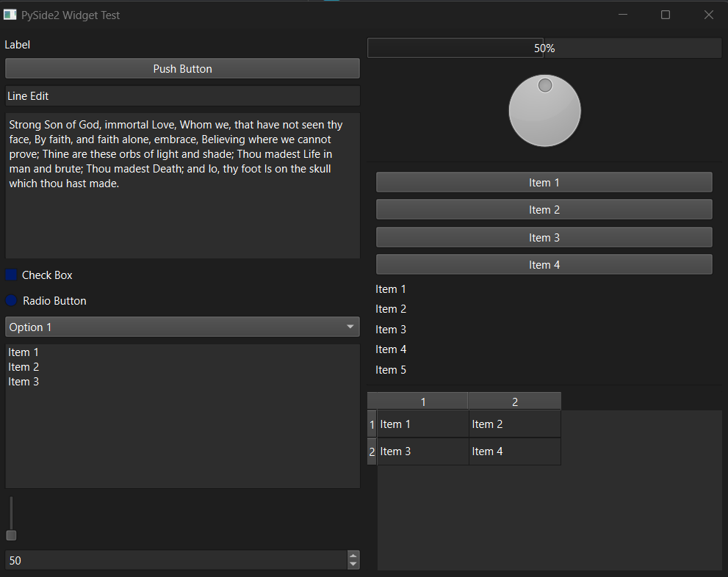Select Item 2 in the left list
Screen dimensions: 728x577
[x=23, y=366]
